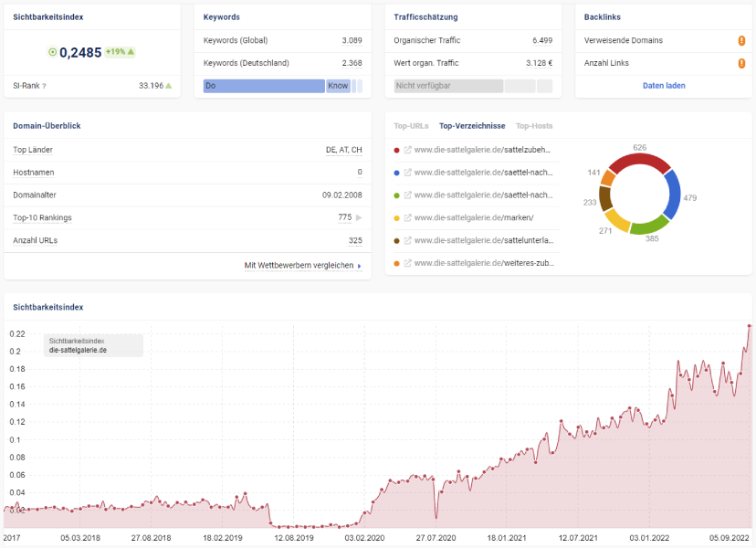Viewport: 756px width, 548px height.
Task: Click the SI-Rank help question mark
Action: coord(44,86)
